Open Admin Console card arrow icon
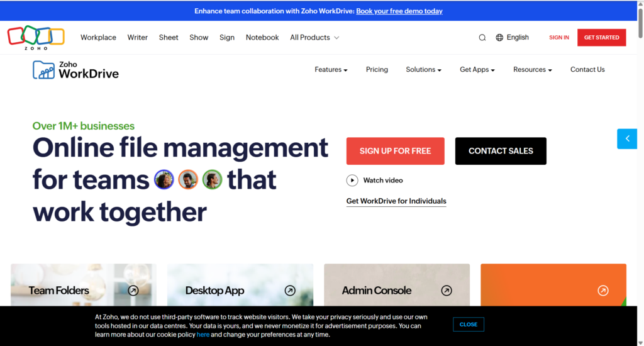Viewport: 644px width, 346px height. pos(447,291)
